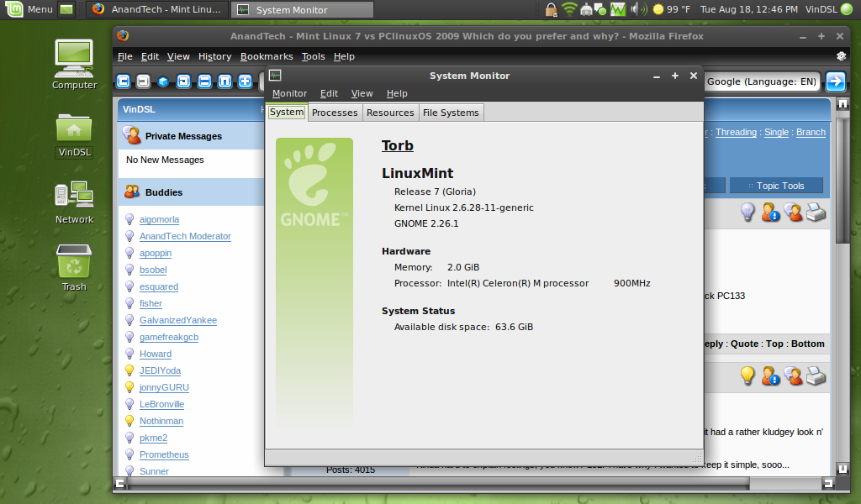This screenshot has width=861, height=504.
Task: Click the printer icon in the first post
Action: point(816,213)
